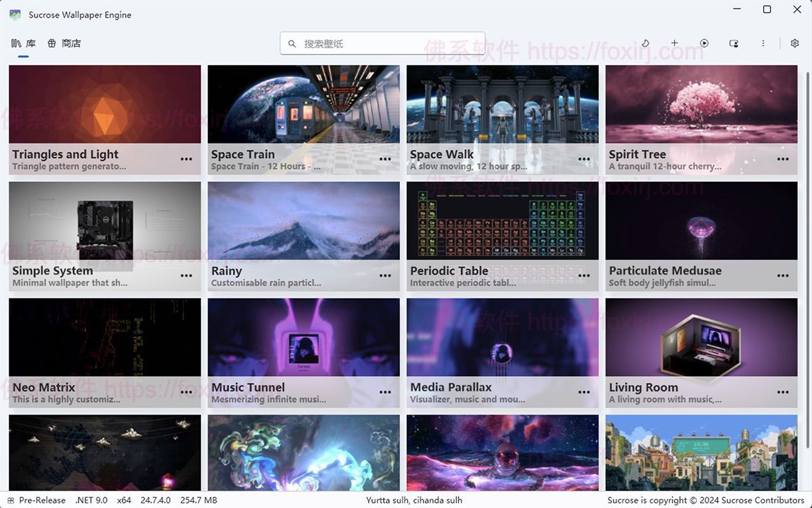Image resolution: width=812 pixels, height=508 pixels.
Task: Open the vertical three-dot toolbar menu
Action: (x=763, y=43)
